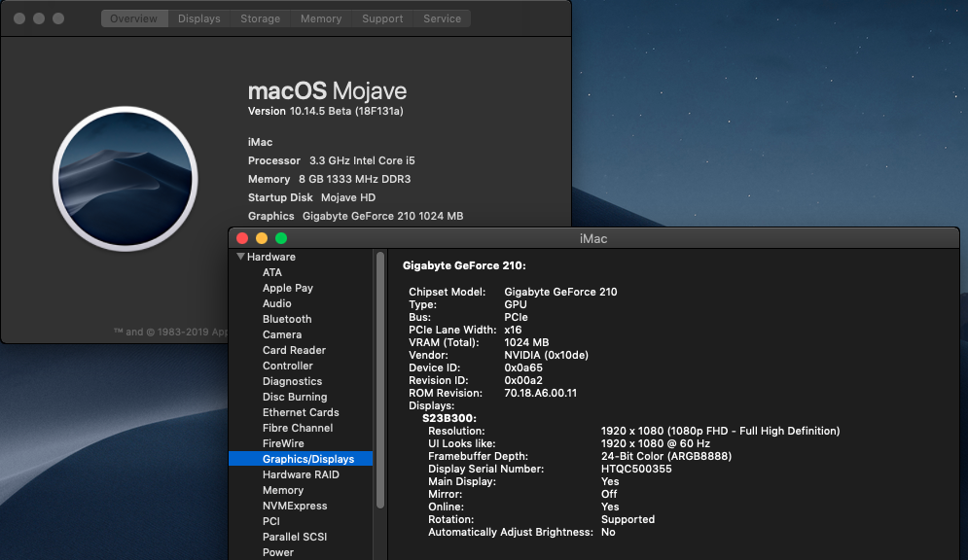
Task: Collapse the Hardware tree section
Action: point(240,257)
